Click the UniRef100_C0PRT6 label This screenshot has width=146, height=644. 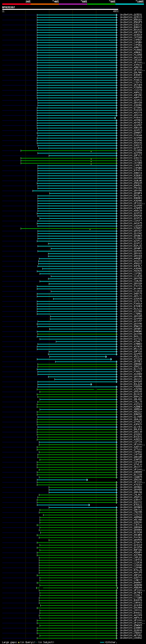pos(131,165)
